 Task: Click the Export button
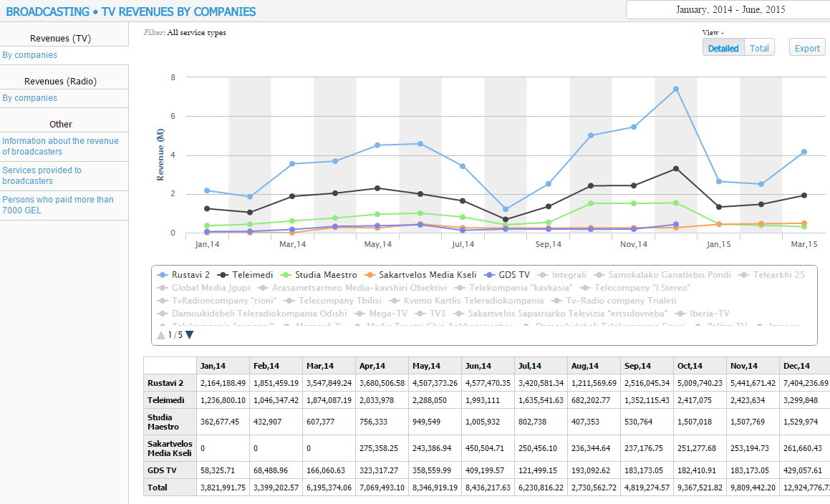[x=807, y=48]
